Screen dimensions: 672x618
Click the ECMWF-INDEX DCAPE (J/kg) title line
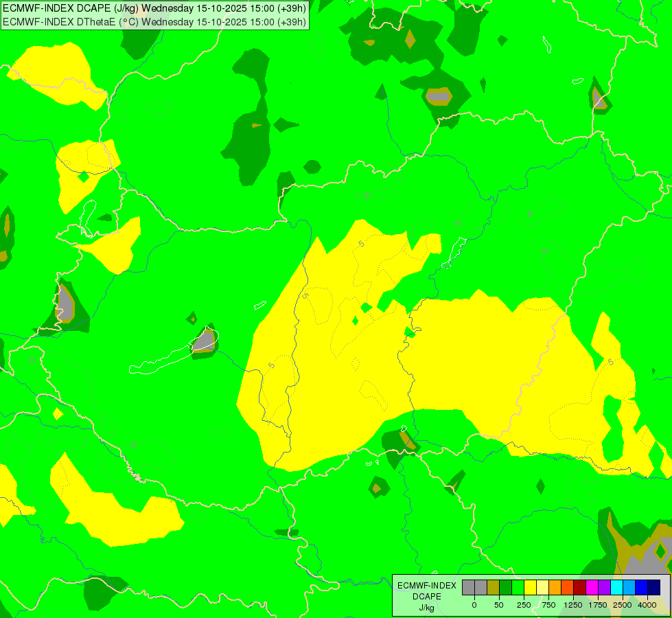pos(154,8)
